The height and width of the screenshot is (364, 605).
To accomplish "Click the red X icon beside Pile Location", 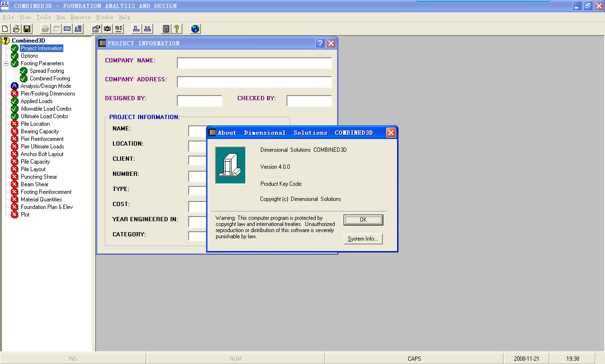I will click(15, 124).
